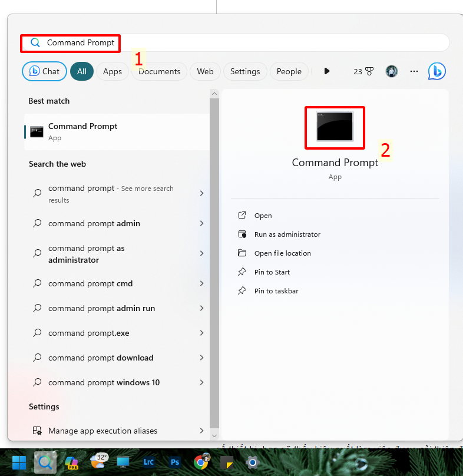Click magnifier icon beside 'command prompt cmd'
Viewport: 463px width, 476px height.
(37, 283)
